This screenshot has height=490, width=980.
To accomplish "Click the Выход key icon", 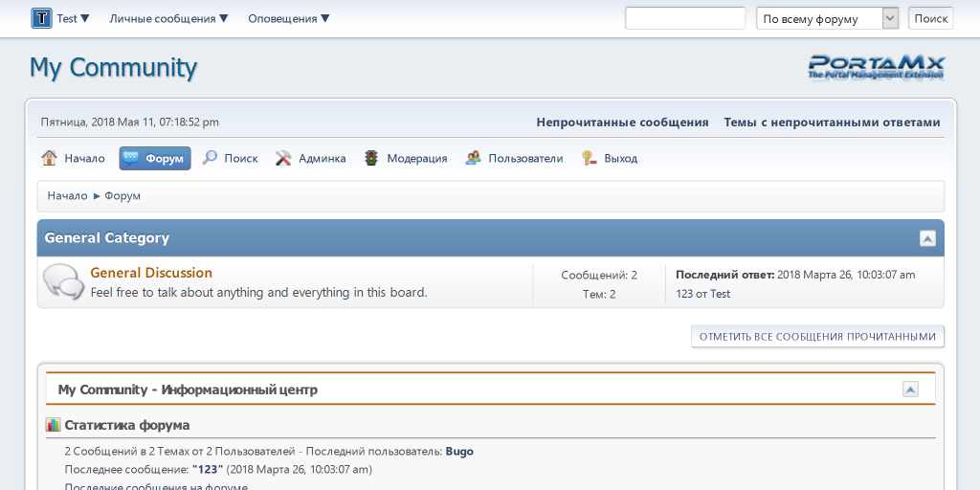I will coord(589,158).
